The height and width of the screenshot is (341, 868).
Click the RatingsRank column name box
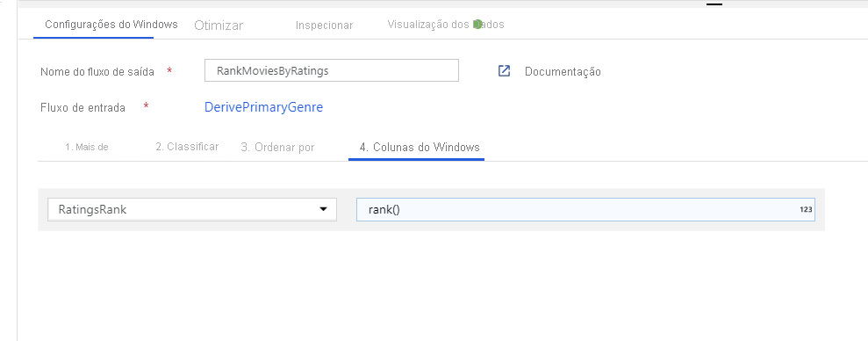[192, 209]
